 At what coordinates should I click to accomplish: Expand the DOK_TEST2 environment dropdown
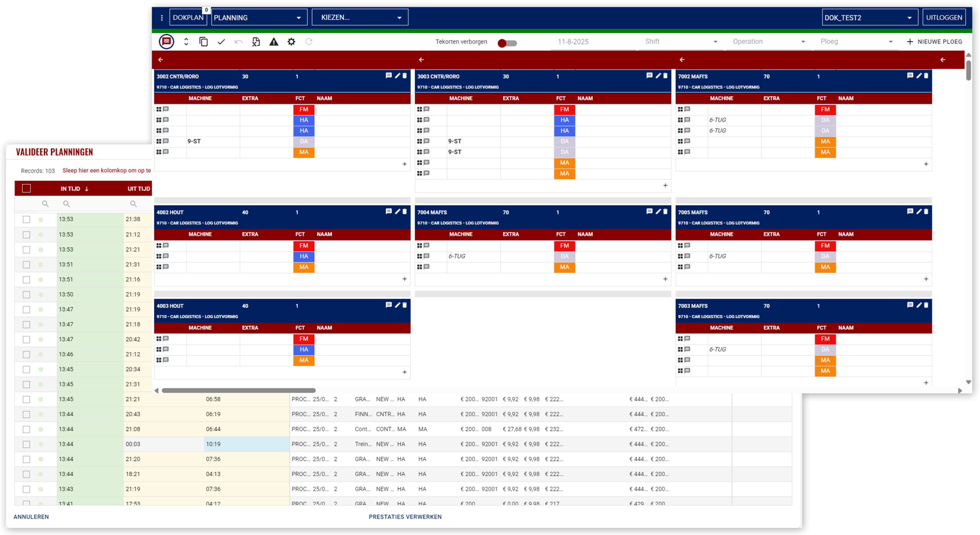pos(869,18)
